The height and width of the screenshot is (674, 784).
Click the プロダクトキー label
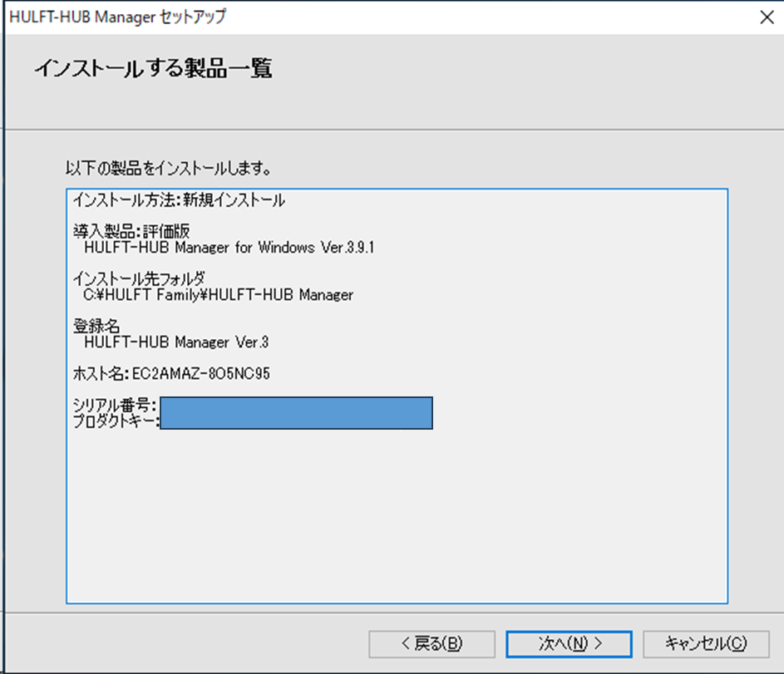click(x=116, y=421)
